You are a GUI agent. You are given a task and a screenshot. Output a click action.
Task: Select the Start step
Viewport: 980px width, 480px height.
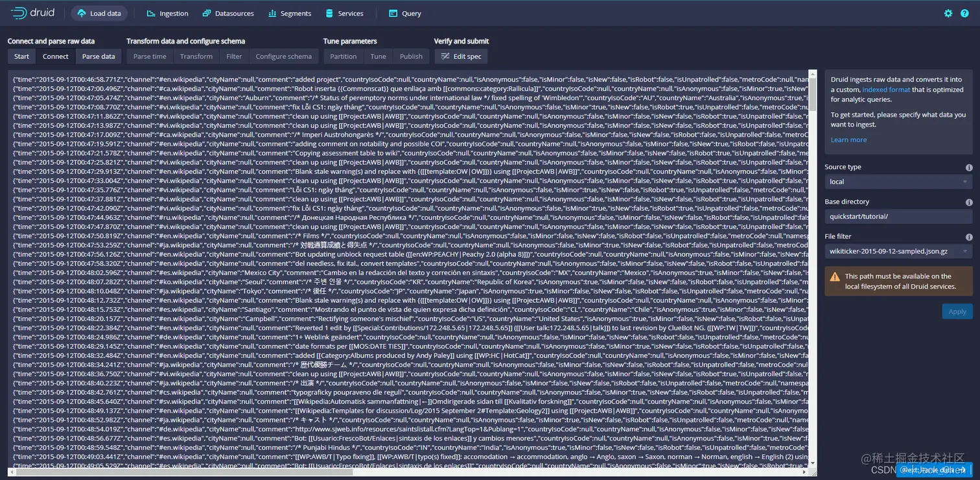[22, 56]
